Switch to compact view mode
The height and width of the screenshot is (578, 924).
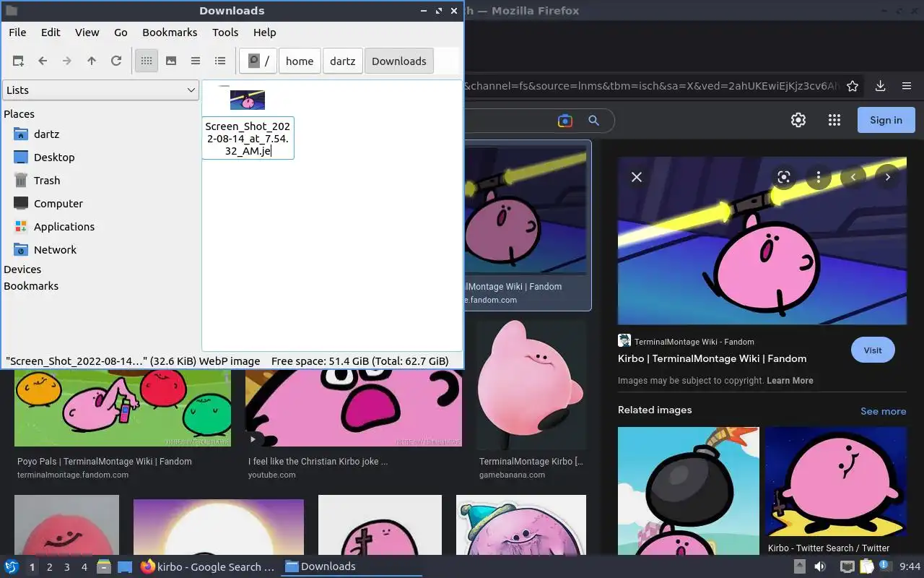196,61
